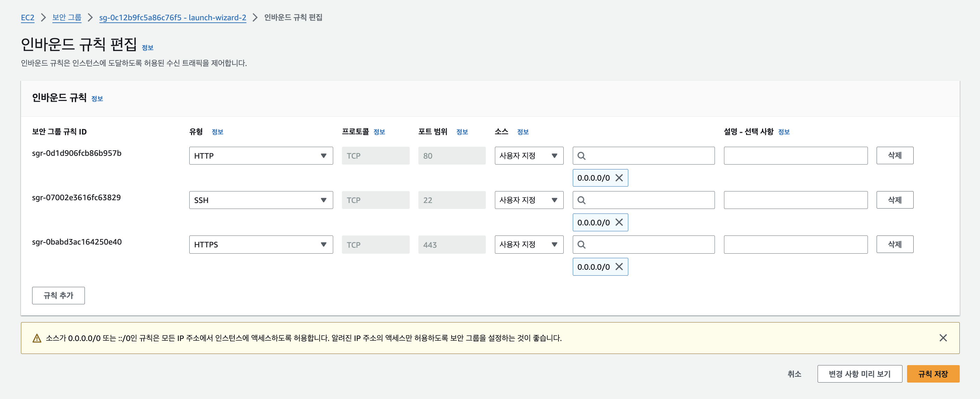Click the 규칙 추가 button

coord(58,296)
